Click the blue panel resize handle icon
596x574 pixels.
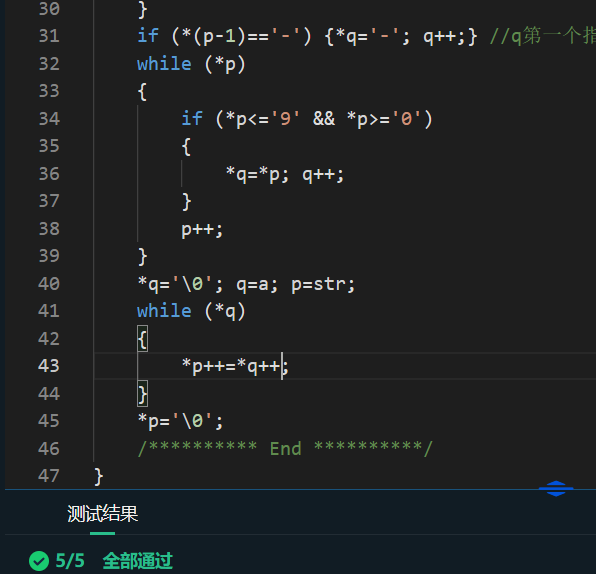(556, 488)
